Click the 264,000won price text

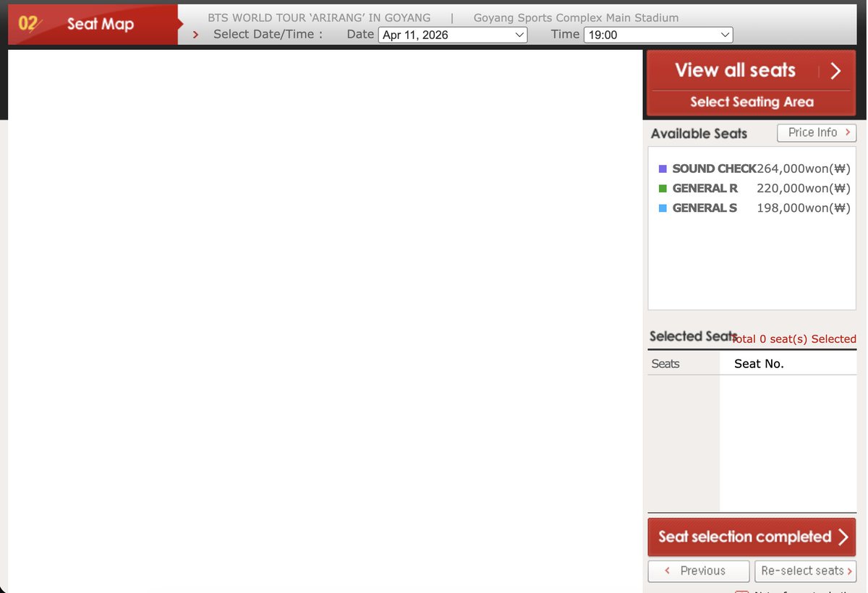pos(804,168)
